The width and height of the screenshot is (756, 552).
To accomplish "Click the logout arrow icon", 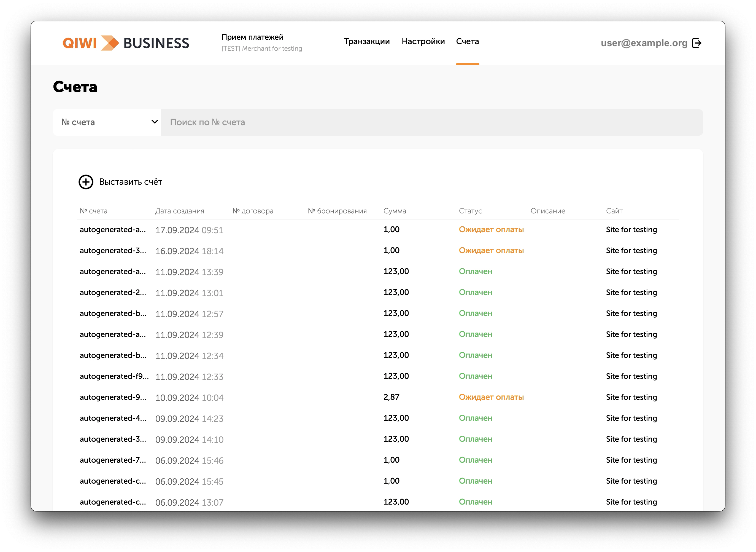I will (696, 43).
